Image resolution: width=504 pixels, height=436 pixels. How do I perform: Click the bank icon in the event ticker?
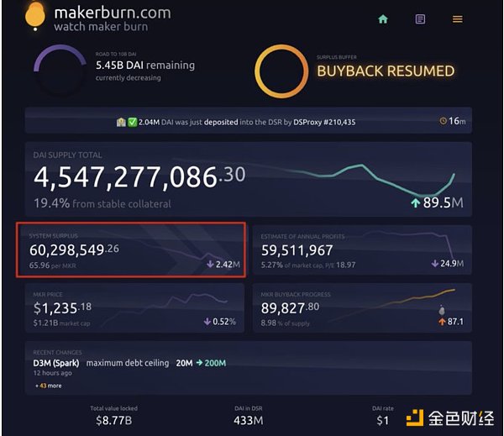point(121,122)
